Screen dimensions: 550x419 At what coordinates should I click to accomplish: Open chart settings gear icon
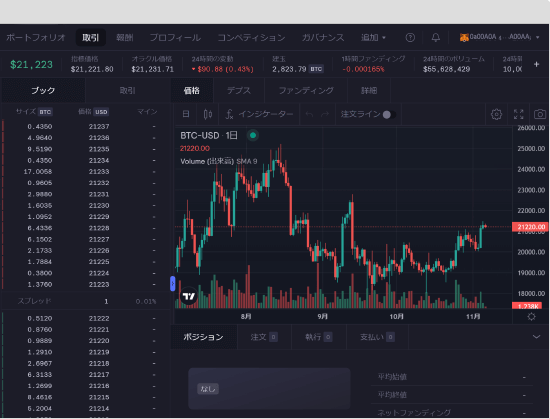496,114
